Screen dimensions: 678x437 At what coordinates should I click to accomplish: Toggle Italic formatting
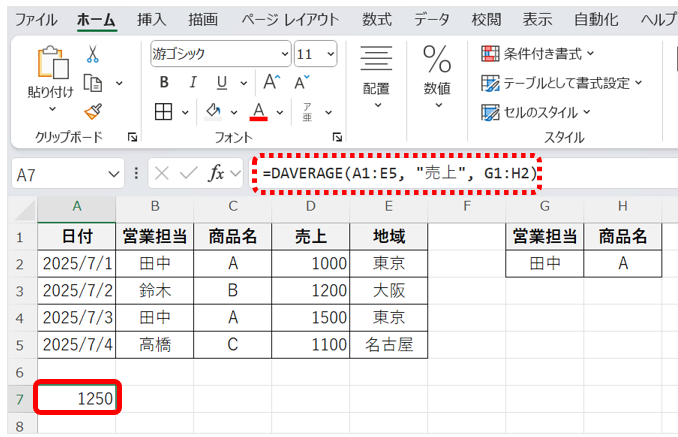[x=193, y=82]
